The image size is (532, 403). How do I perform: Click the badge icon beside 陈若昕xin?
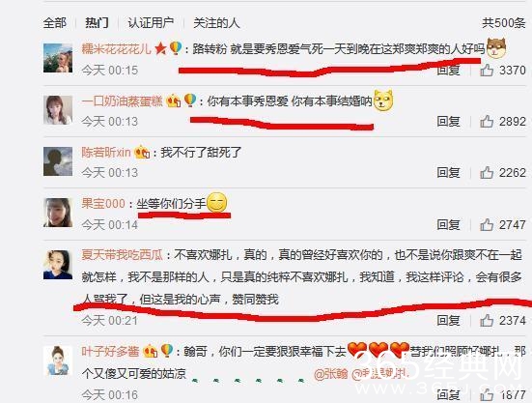click(x=142, y=152)
